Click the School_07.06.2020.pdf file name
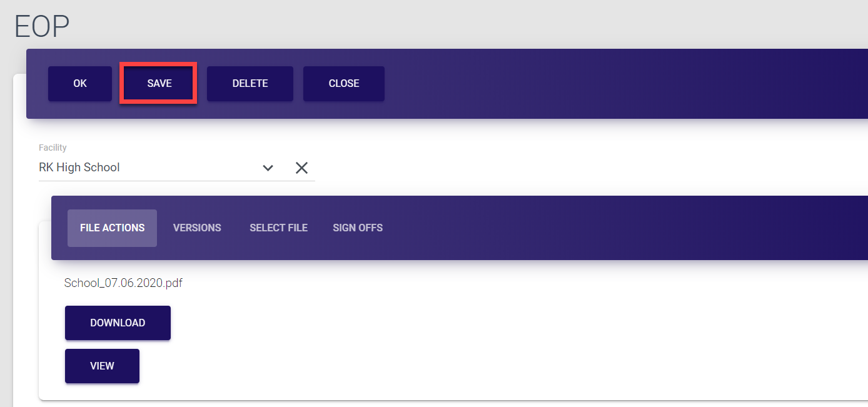868x407 pixels. point(123,283)
